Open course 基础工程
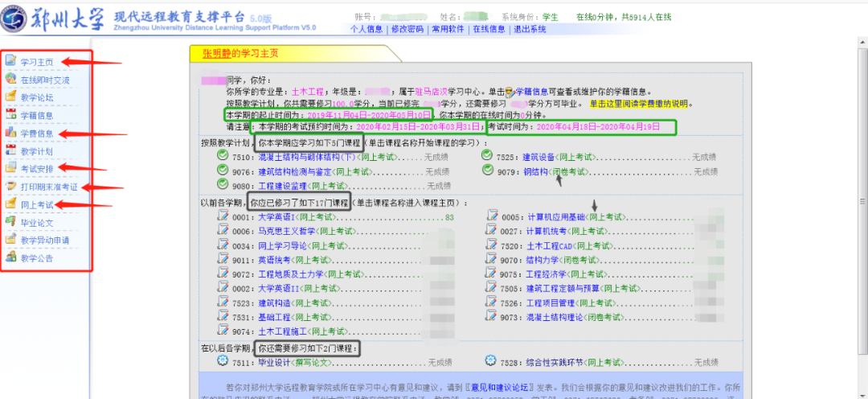Viewport: 868px width, 399px height. pyautogui.click(x=274, y=318)
